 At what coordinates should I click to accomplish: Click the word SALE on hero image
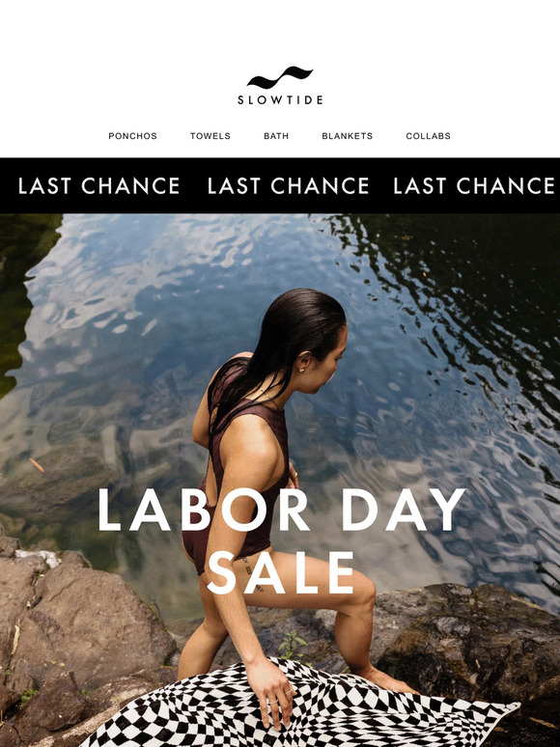point(281,572)
